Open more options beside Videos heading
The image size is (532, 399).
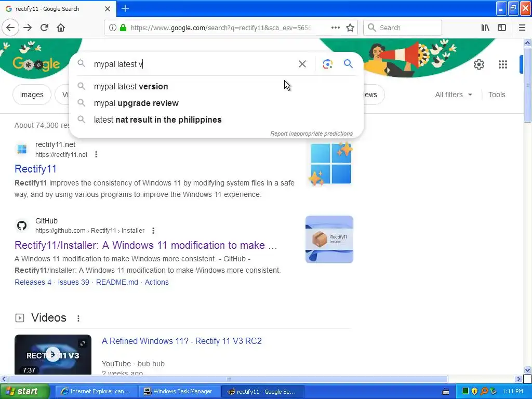78,318
